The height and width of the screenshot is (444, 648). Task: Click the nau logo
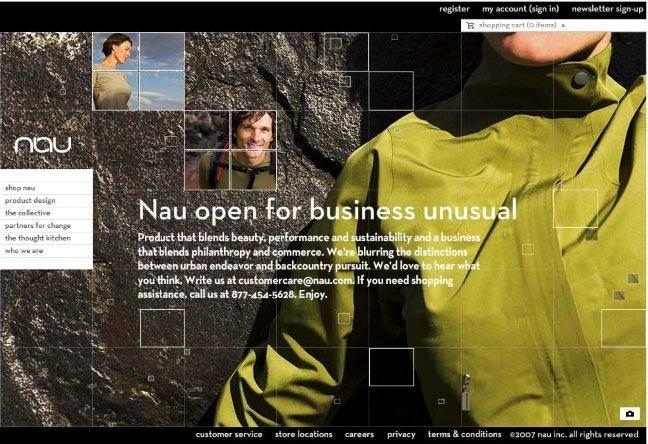[43, 145]
